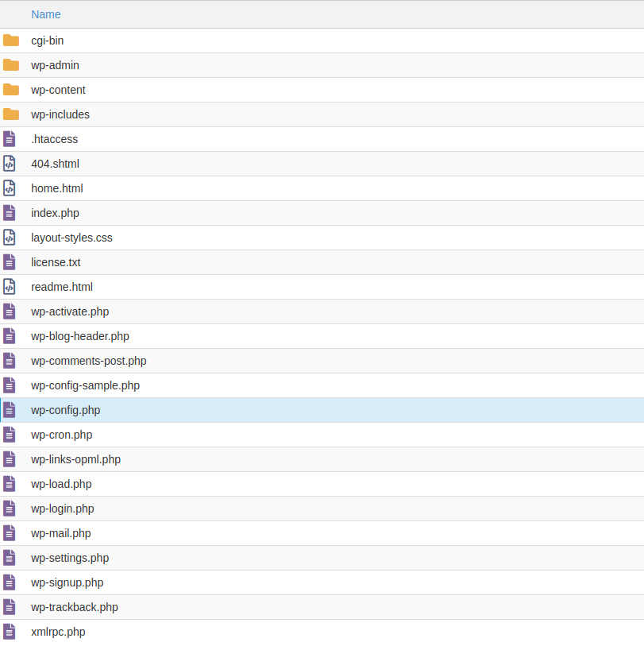Select the wp-includes folder name
The image size is (644, 650).
click(60, 114)
